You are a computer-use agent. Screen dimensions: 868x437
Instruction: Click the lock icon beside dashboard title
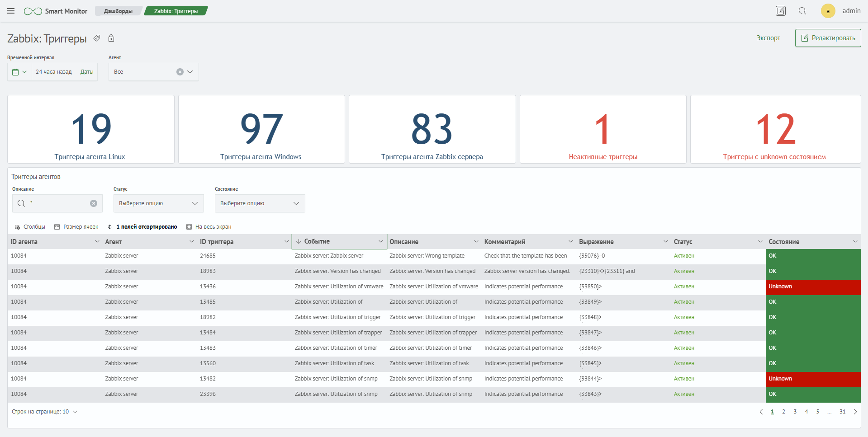click(111, 38)
